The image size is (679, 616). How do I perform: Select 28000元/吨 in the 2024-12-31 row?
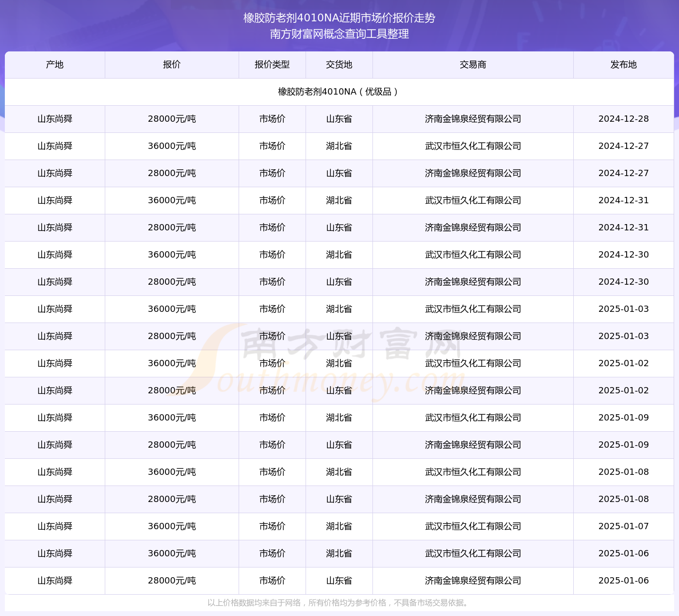tap(172, 227)
